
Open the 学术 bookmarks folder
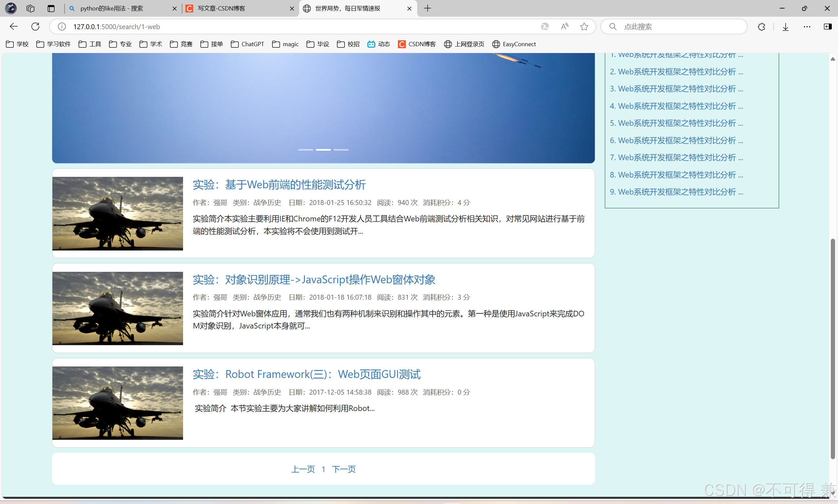151,44
